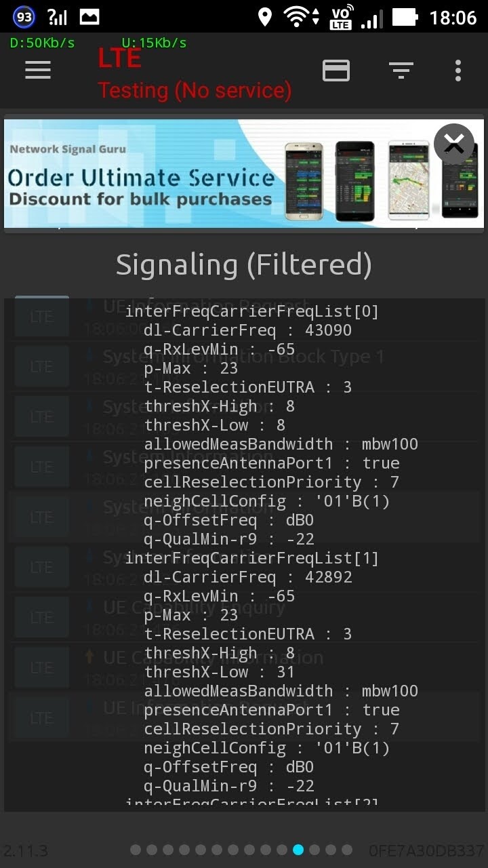Viewport: 488px width, 868px height.
Task: Tap the card view icon in toolbar
Action: pos(336,70)
